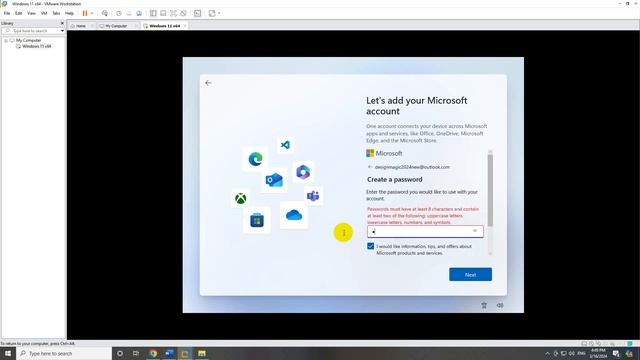This screenshot has height=360, width=640.
Task: Click the Outlook app icon
Action: [274, 180]
